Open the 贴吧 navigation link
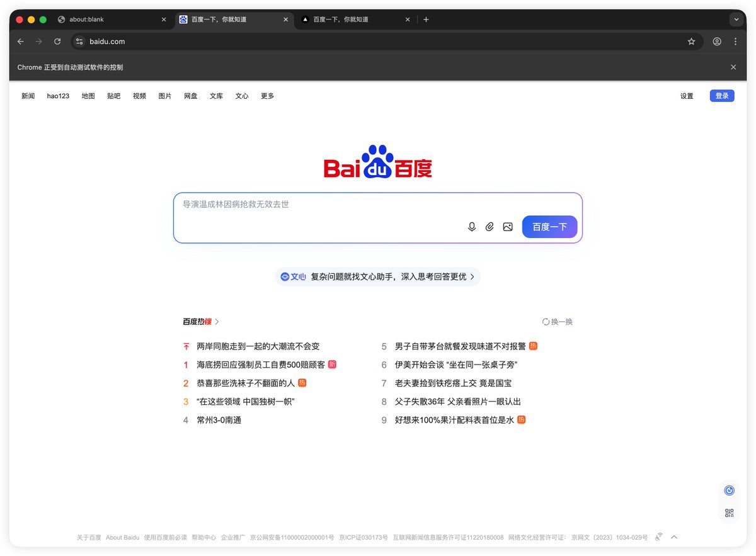The width and height of the screenshot is (756, 556). click(x=114, y=96)
